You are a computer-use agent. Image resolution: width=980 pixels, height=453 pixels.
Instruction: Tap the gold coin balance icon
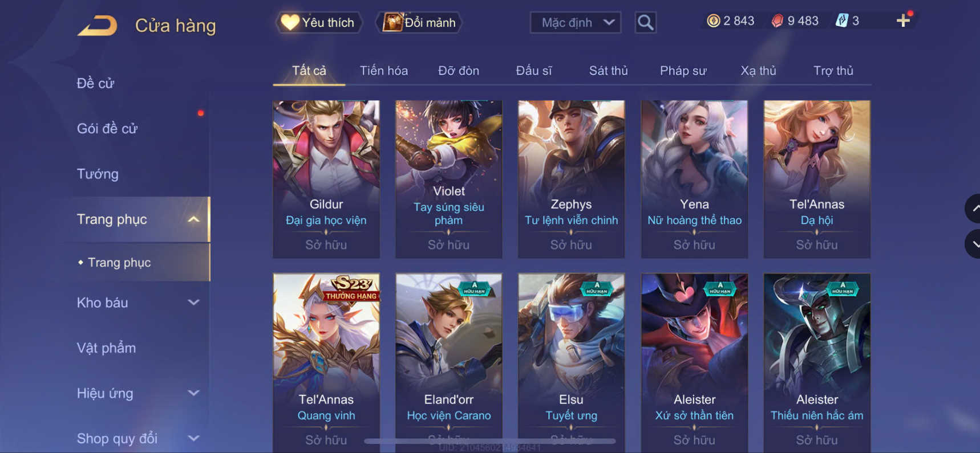pos(713,21)
